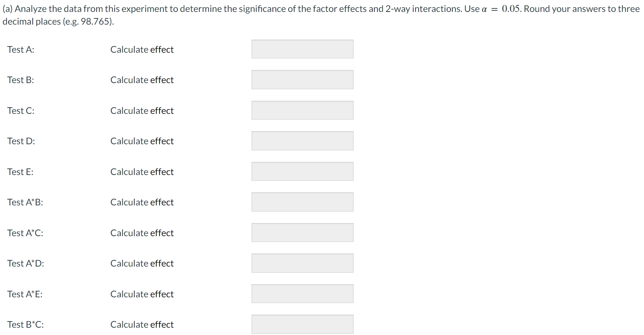Select 'Calculate effect' text next to Test C
644x335 pixels.
142,111
